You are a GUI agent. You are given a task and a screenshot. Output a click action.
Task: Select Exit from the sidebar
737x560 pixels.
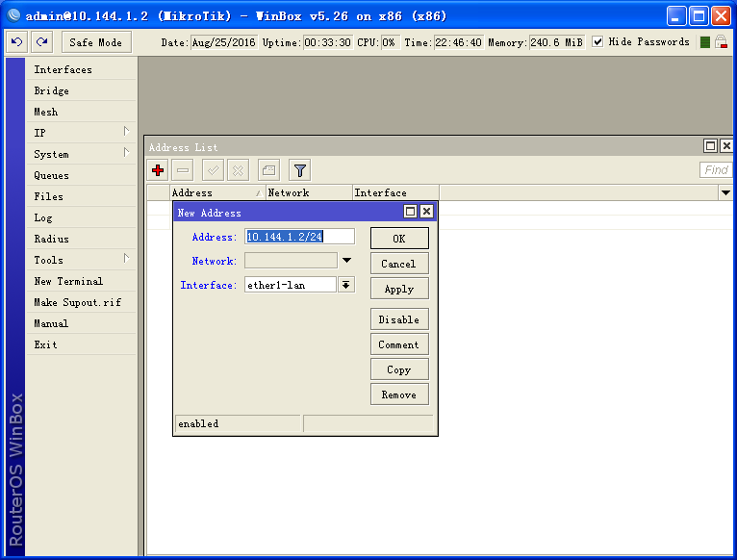81,344
